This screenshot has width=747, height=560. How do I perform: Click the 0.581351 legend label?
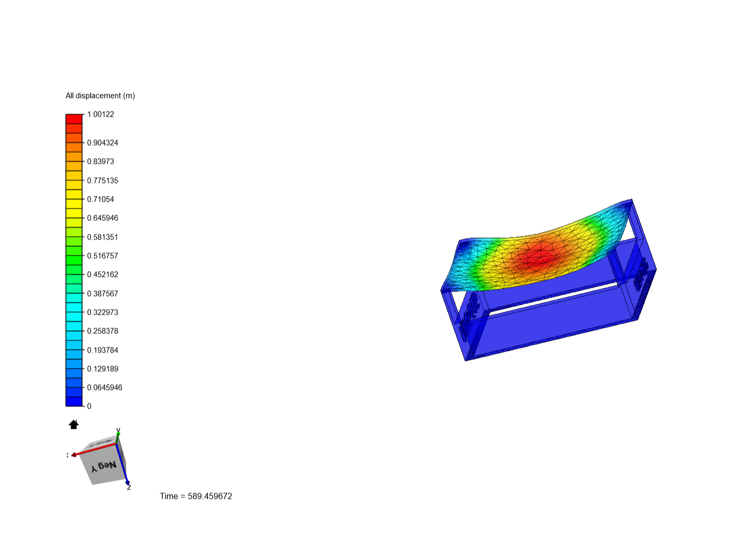[103, 237]
